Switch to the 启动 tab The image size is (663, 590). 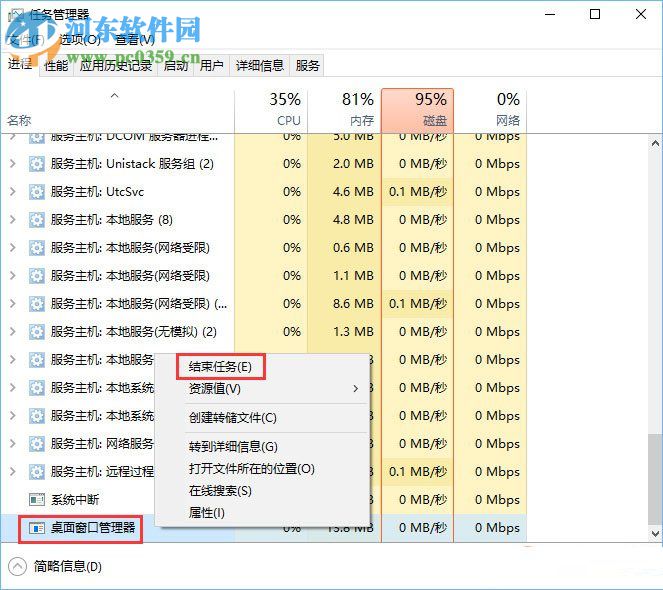point(175,66)
